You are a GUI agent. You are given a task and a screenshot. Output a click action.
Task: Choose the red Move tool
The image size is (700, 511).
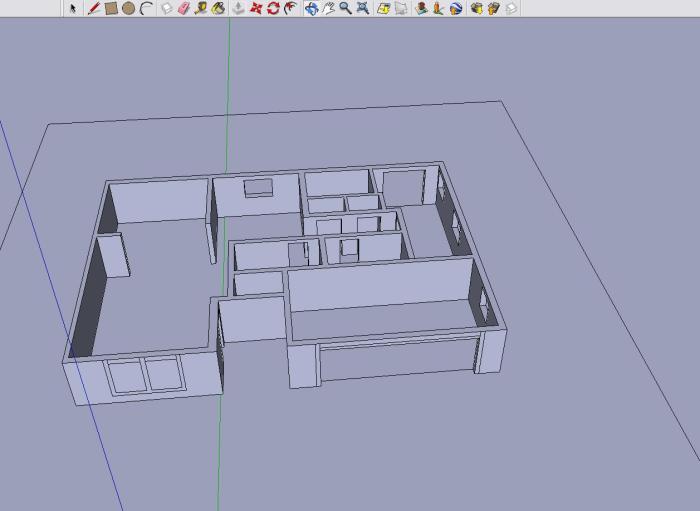pos(256,8)
